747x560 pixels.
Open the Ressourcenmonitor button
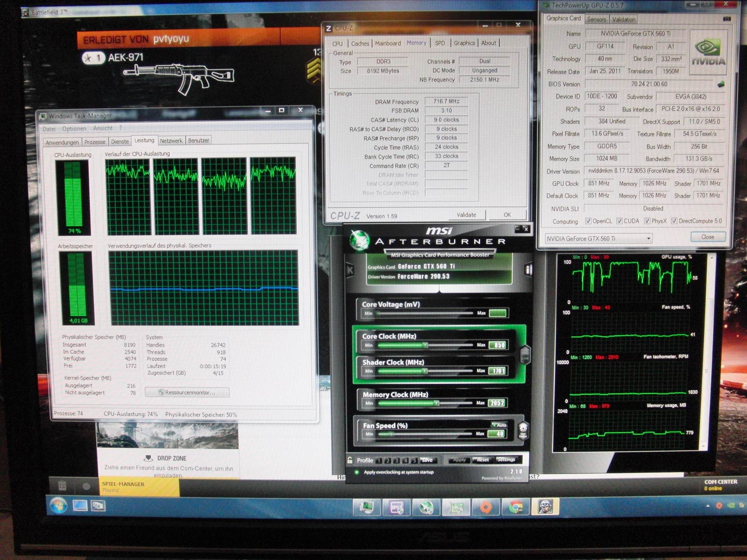coord(187,392)
